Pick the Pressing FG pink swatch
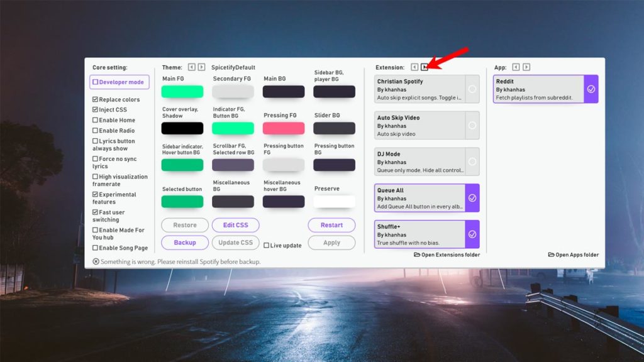644x362 pixels. click(x=284, y=128)
